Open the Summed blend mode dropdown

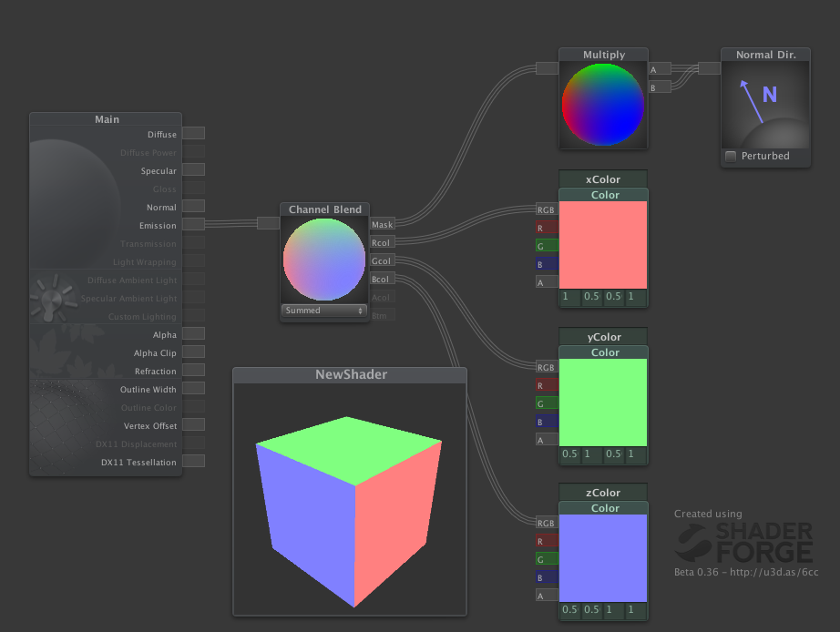click(324, 311)
